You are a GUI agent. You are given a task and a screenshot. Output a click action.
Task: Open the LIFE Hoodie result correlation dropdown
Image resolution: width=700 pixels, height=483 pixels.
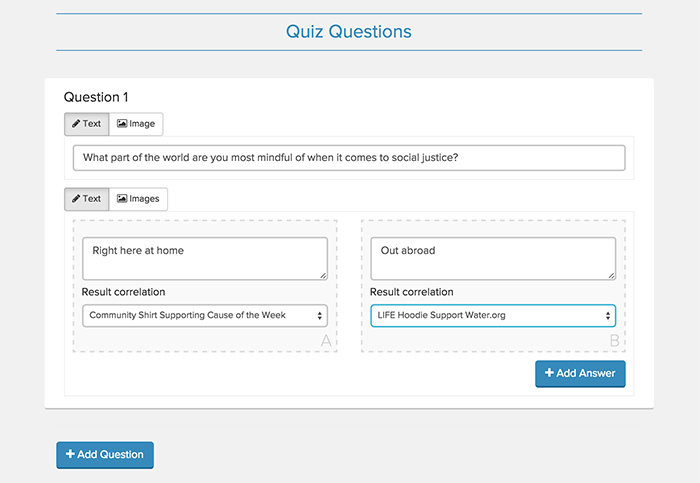coord(493,316)
